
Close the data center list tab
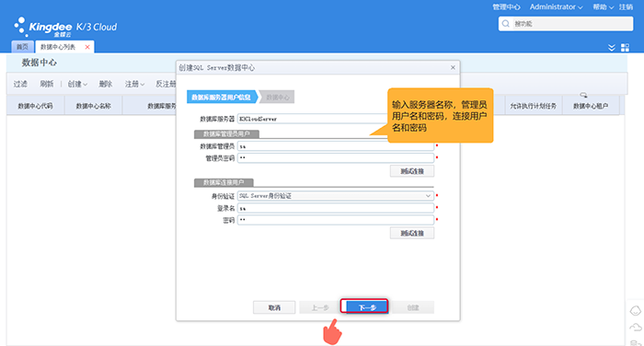point(87,47)
